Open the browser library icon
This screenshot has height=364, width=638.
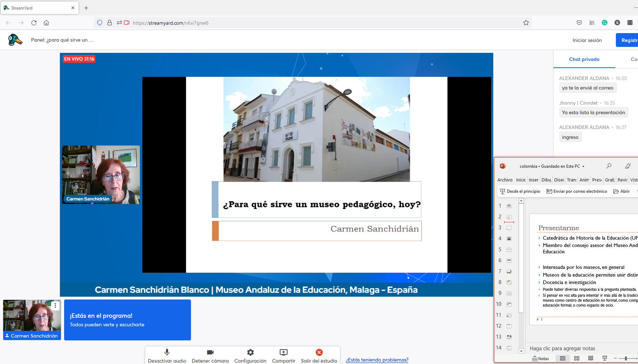point(592,23)
